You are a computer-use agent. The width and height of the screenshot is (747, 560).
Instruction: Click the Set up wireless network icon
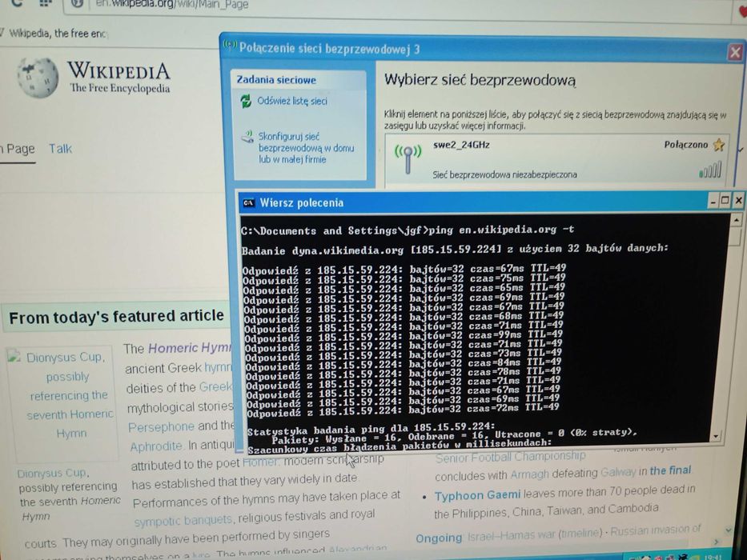tap(247, 137)
